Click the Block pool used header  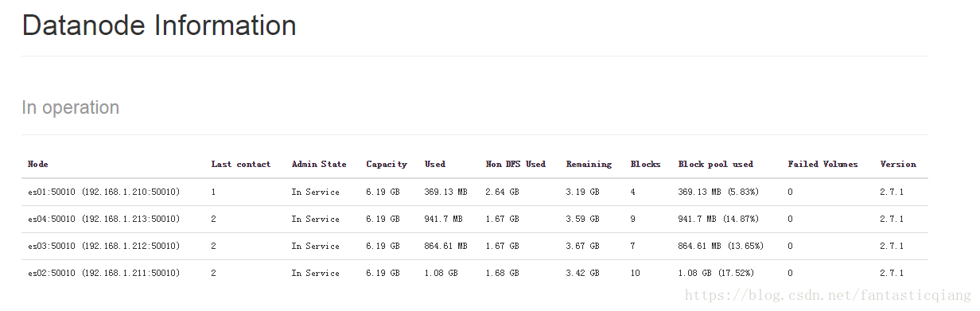pos(715,165)
